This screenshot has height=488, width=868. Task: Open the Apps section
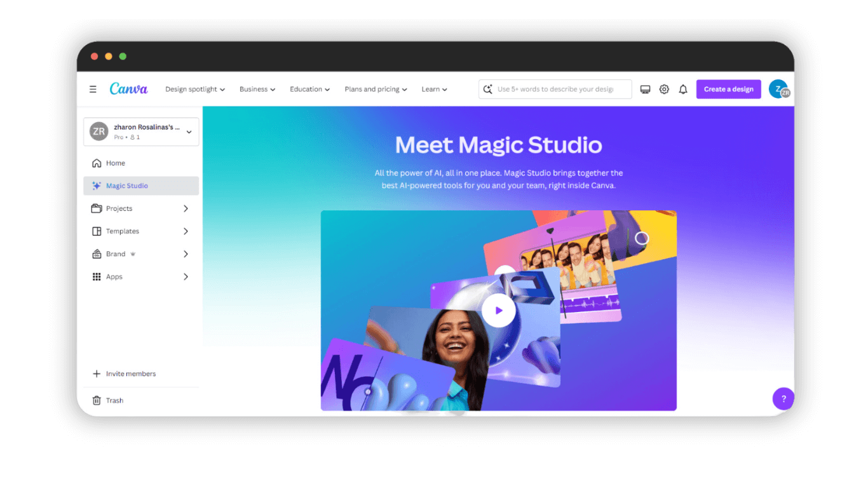tap(114, 276)
